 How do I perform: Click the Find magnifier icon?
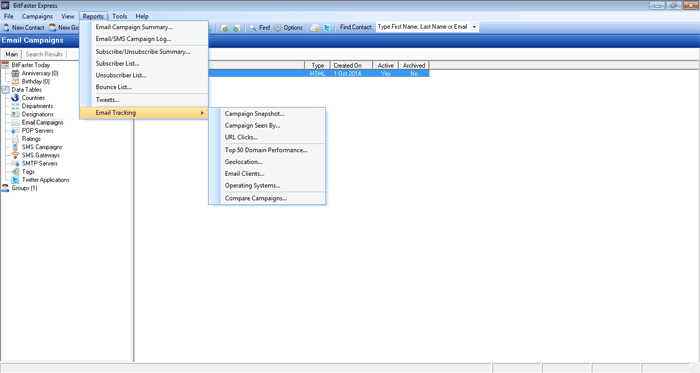pos(253,28)
